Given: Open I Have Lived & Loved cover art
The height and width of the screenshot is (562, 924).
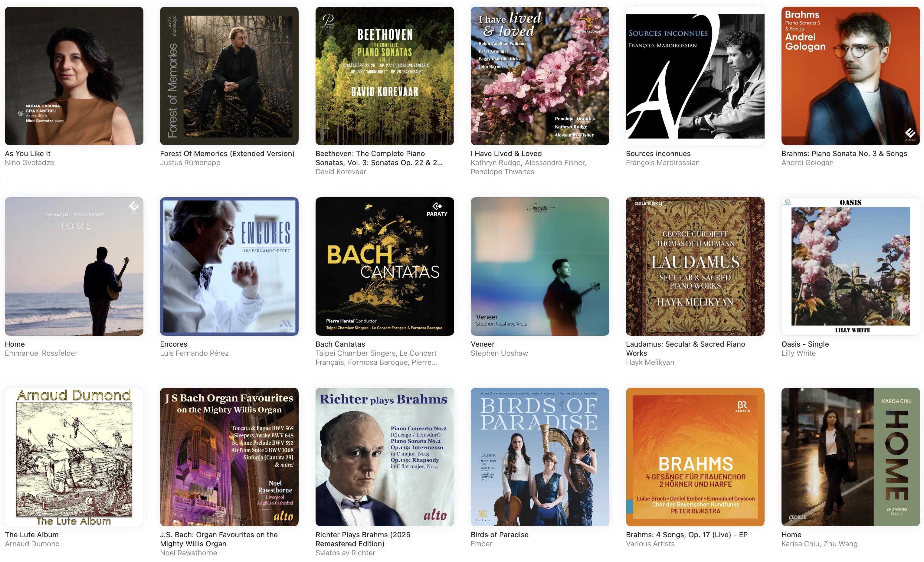Looking at the screenshot, I should point(540,76).
